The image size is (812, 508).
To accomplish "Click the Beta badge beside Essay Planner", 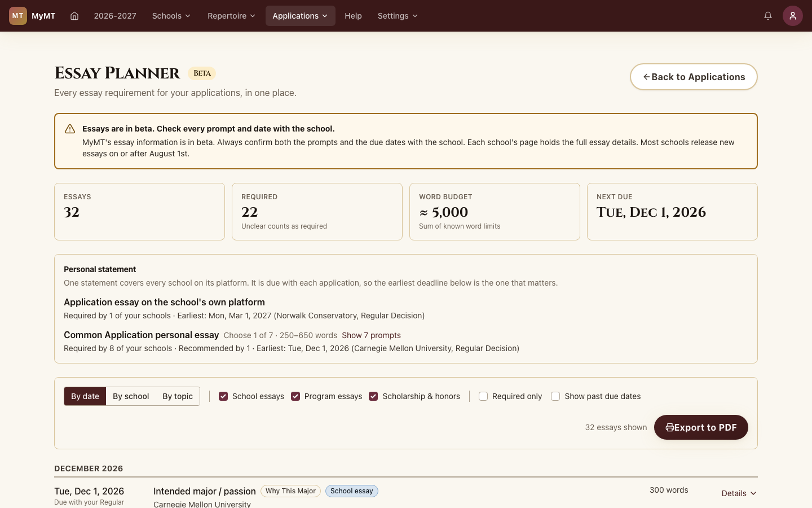I will click(202, 73).
